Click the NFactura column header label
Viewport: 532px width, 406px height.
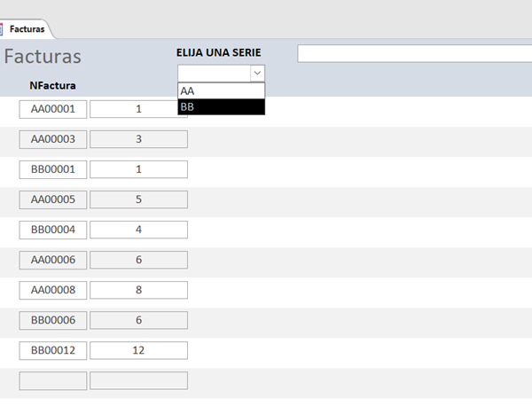tap(52, 86)
